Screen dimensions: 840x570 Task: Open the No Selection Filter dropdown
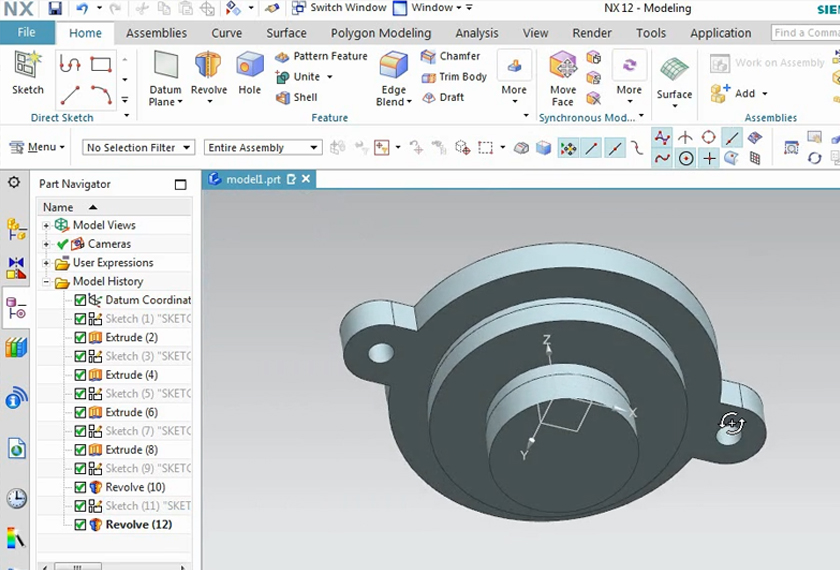[x=138, y=148]
